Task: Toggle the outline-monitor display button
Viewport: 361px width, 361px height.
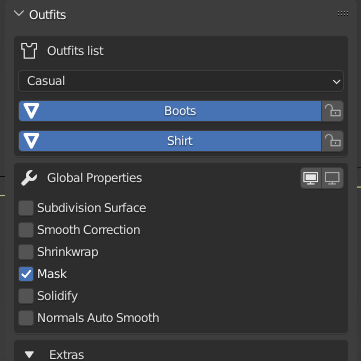Action: [333, 178]
